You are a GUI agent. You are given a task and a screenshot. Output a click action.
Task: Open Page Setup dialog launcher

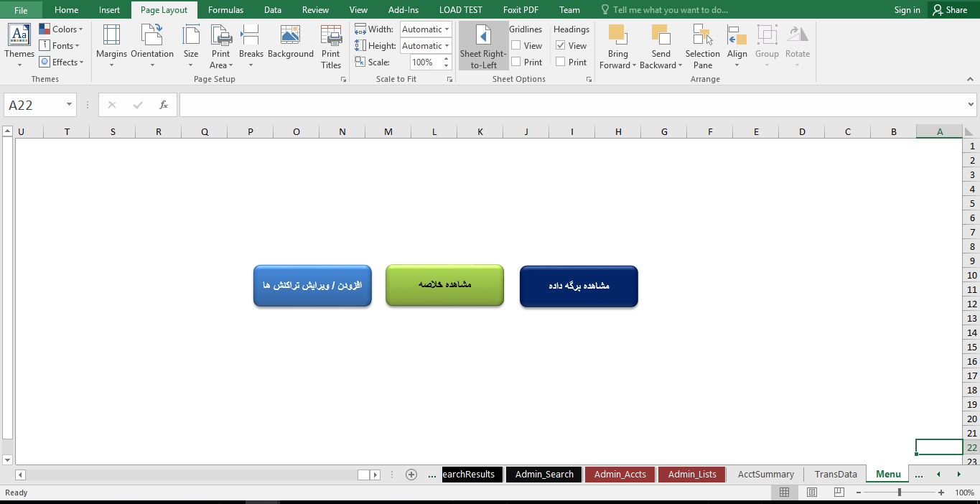[343, 80]
